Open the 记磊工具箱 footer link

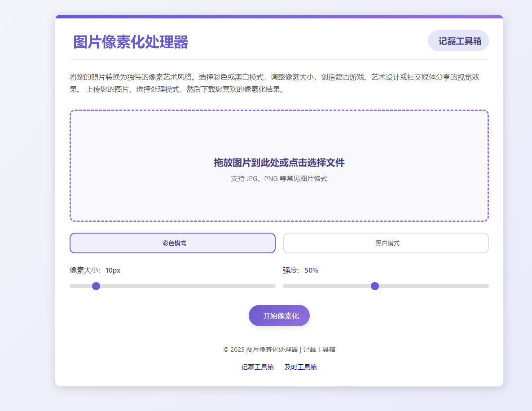tap(258, 367)
